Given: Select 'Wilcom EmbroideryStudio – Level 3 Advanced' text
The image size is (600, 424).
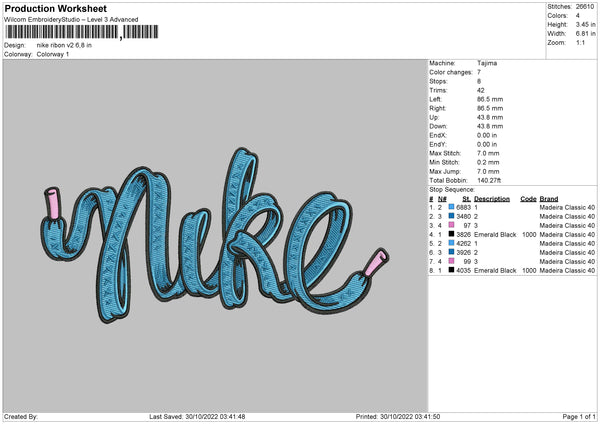Looking at the screenshot, I should 71,20.
